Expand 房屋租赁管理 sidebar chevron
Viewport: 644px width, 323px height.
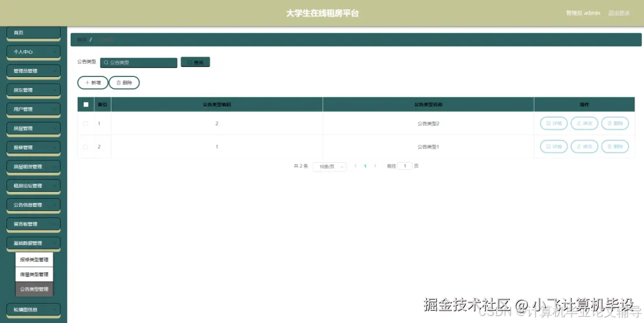point(55,167)
